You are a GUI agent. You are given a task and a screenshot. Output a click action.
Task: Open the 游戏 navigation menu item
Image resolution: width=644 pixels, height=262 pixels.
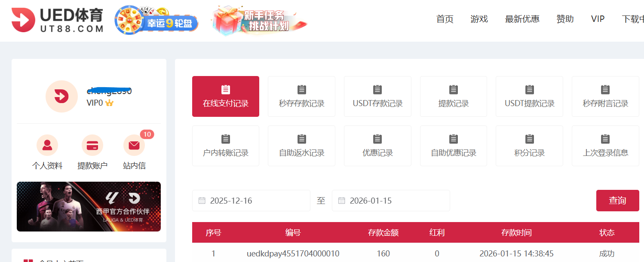[x=479, y=19]
